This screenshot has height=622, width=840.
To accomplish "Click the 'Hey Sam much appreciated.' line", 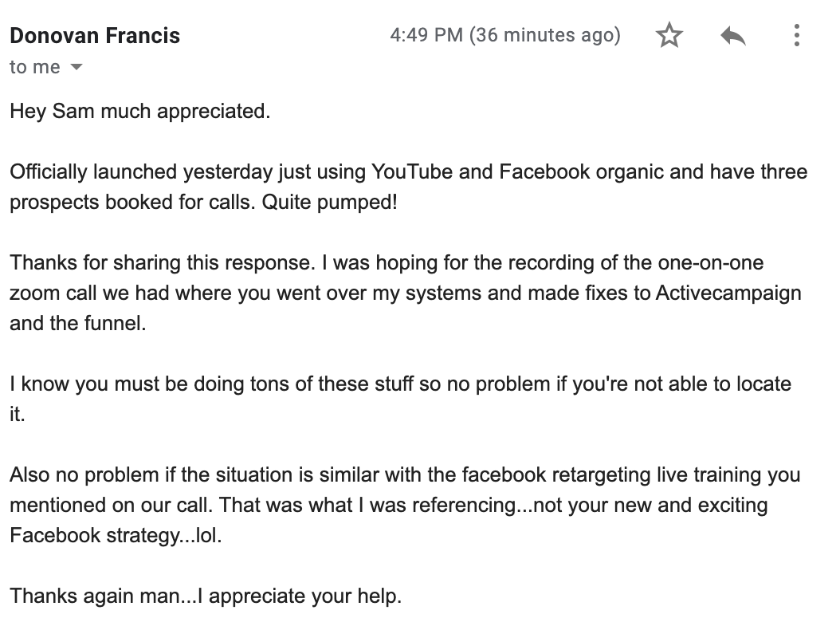I will [139, 112].
